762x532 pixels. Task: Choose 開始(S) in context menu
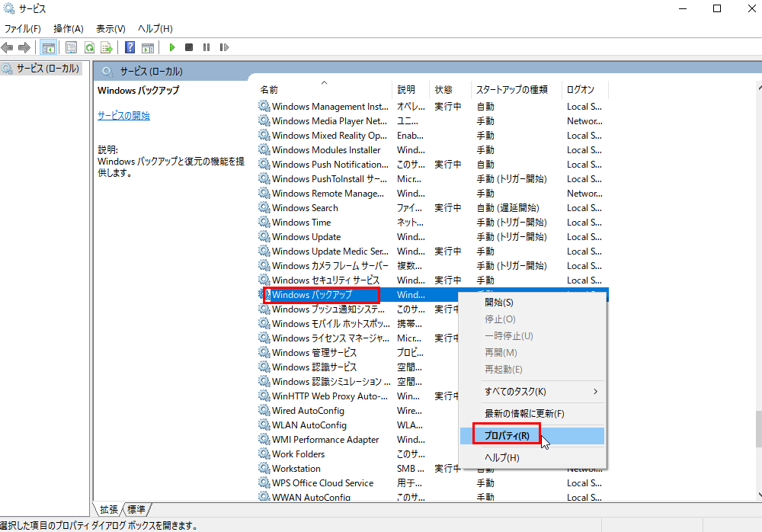(532, 303)
